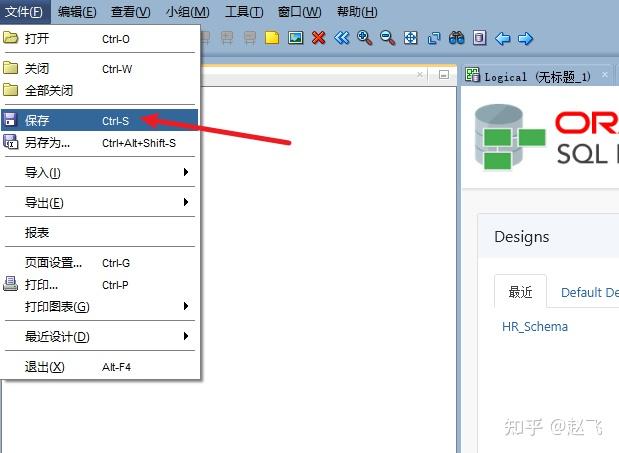Expand the 最近设计(D) submenu arrow
619x453 pixels.
click(186, 336)
